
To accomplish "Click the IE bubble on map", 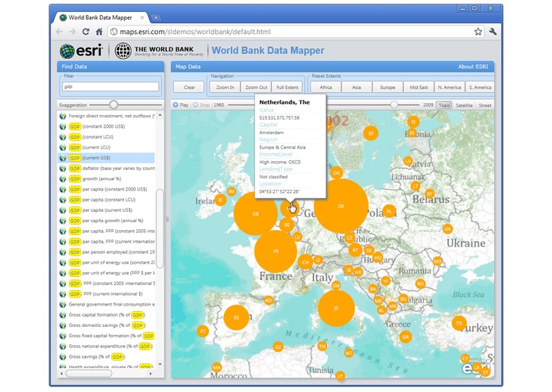I will [220, 201].
